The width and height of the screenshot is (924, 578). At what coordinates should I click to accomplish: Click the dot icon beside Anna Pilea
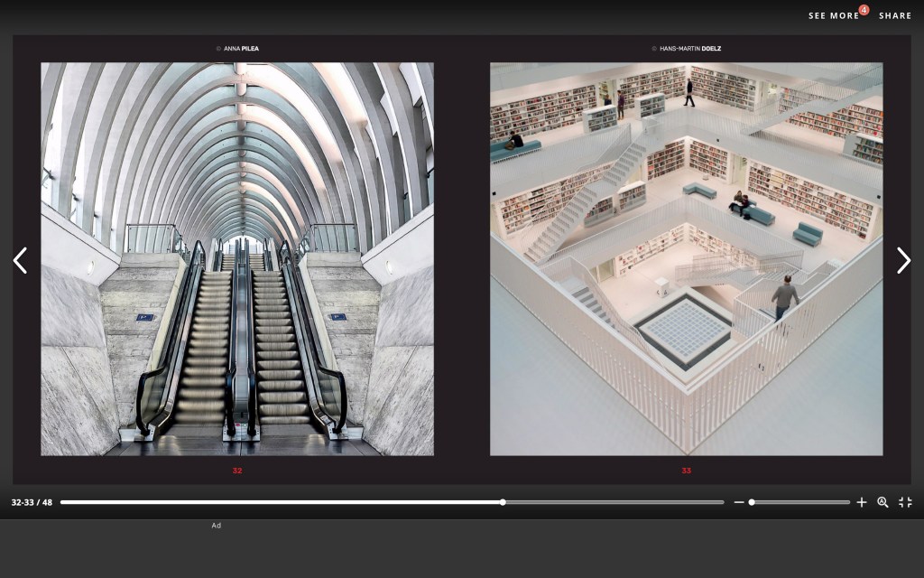coord(218,49)
